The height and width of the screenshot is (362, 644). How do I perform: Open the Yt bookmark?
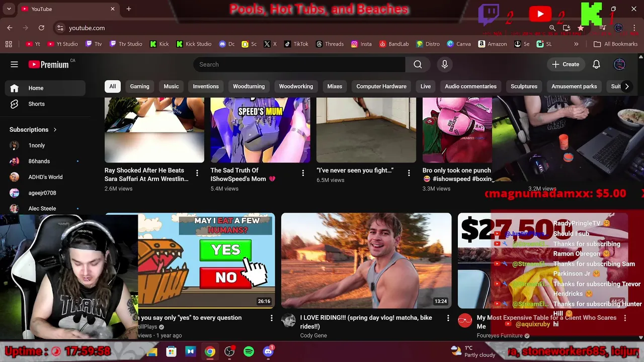point(33,44)
